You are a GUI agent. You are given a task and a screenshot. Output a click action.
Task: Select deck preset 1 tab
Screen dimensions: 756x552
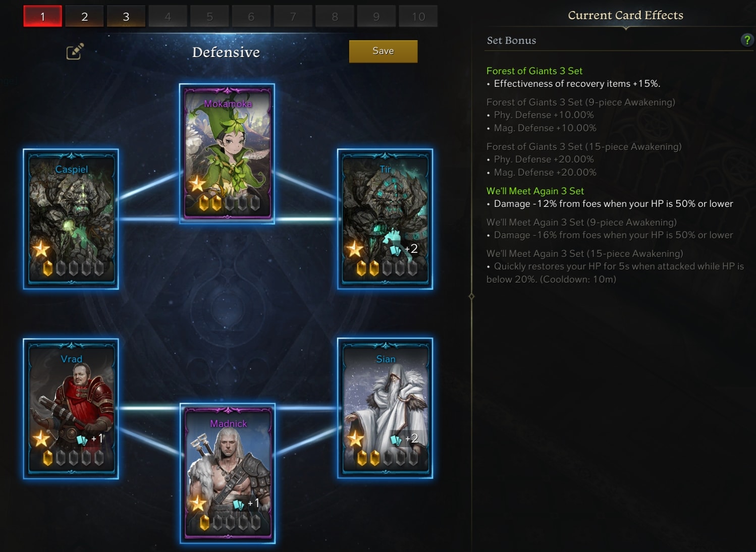[x=43, y=17]
